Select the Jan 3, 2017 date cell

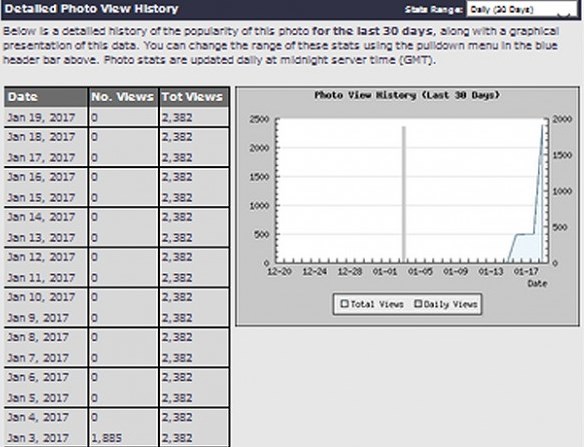click(46, 438)
